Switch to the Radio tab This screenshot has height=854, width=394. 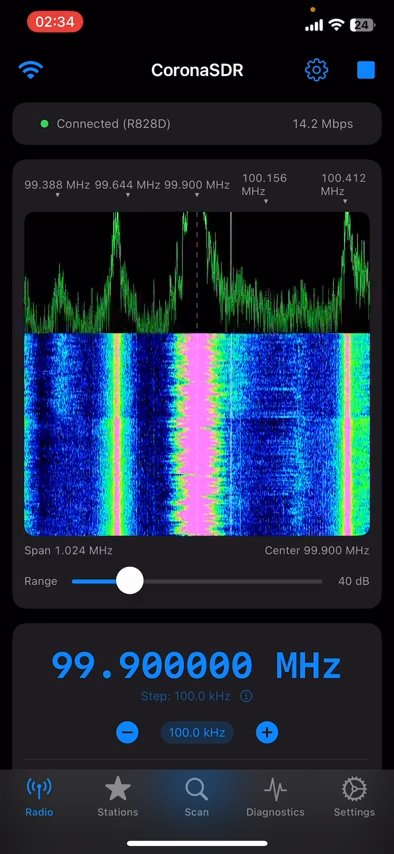(x=39, y=797)
